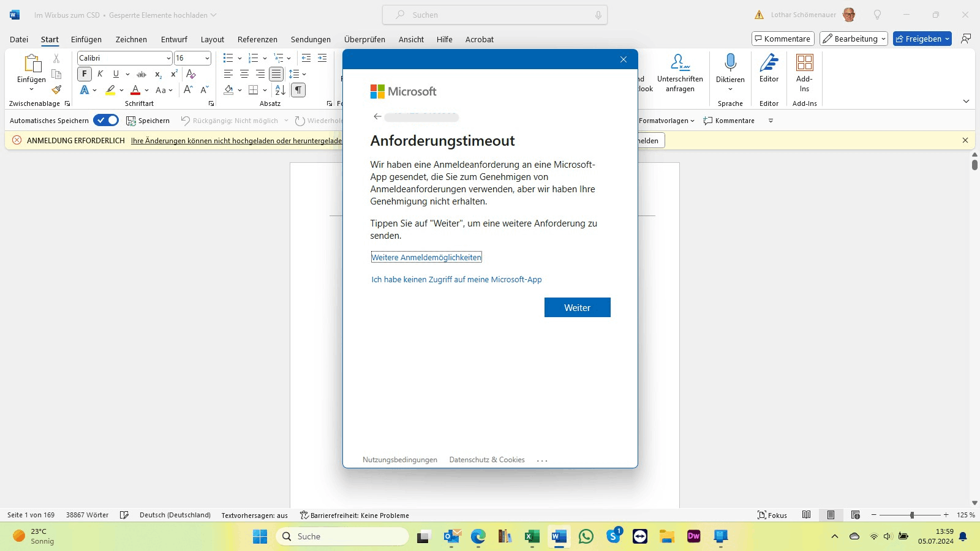Open the Nutzungsbedingungen link
This screenshot has height=551, width=980.
(400, 460)
